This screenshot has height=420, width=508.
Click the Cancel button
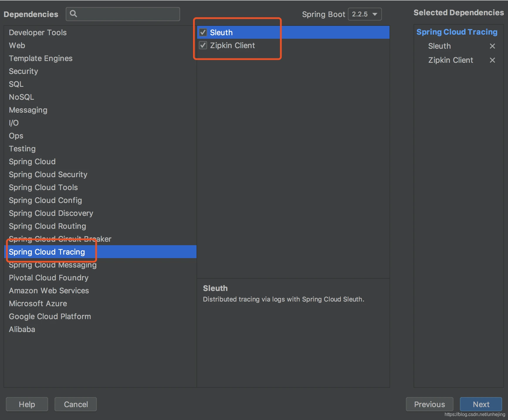coord(76,404)
